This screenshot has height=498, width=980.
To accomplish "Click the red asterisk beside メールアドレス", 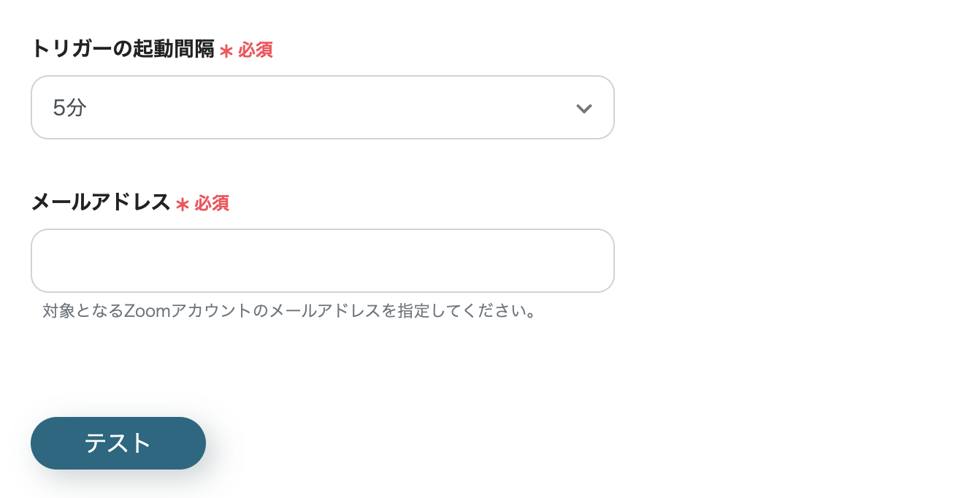I will click(x=181, y=204).
